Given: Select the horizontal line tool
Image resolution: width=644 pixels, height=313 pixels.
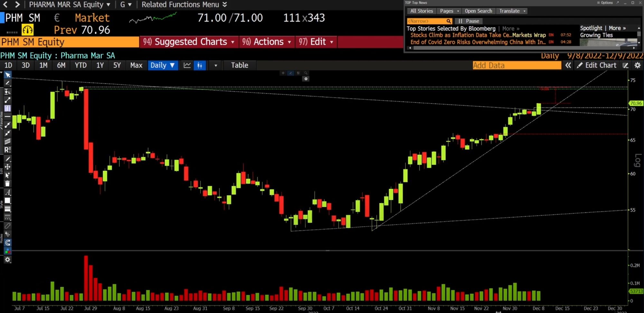Looking at the screenshot, I should coord(7,116).
